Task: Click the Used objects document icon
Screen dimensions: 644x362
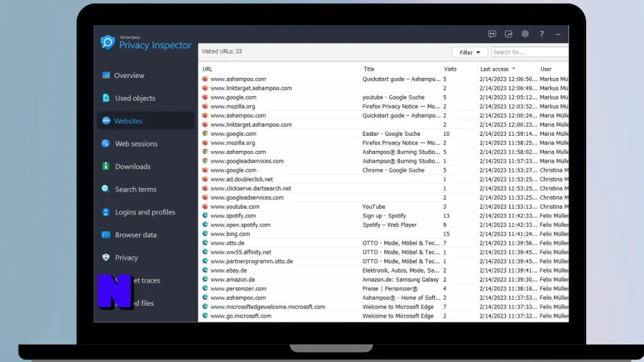Action: (106, 98)
